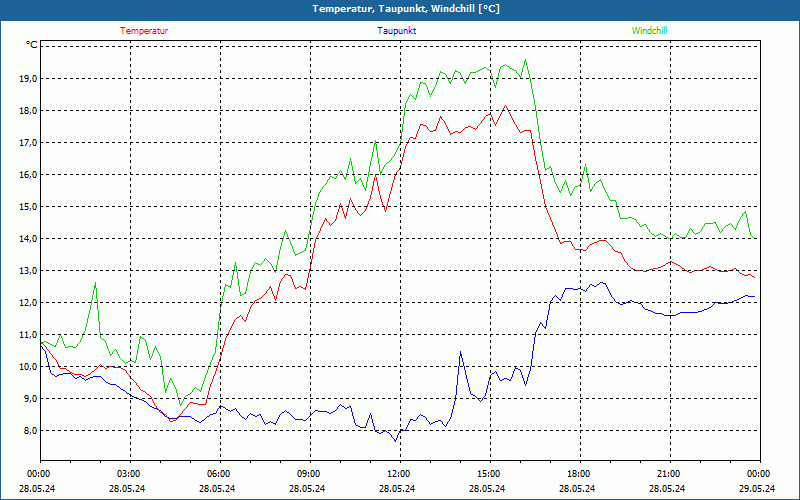Viewport: 800px width, 500px height.
Task: Click the 15,0 y-axis value
Action: [x=29, y=207]
